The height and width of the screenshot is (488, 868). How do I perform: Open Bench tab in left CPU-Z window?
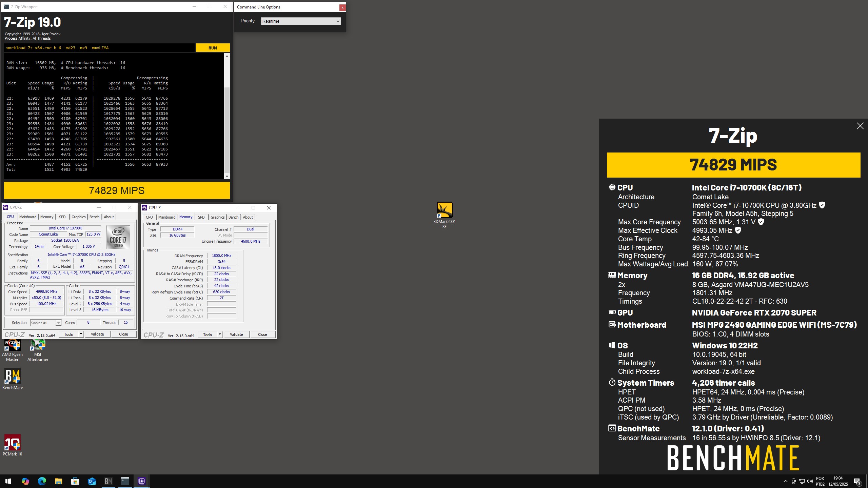pyautogui.click(x=95, y=217)
